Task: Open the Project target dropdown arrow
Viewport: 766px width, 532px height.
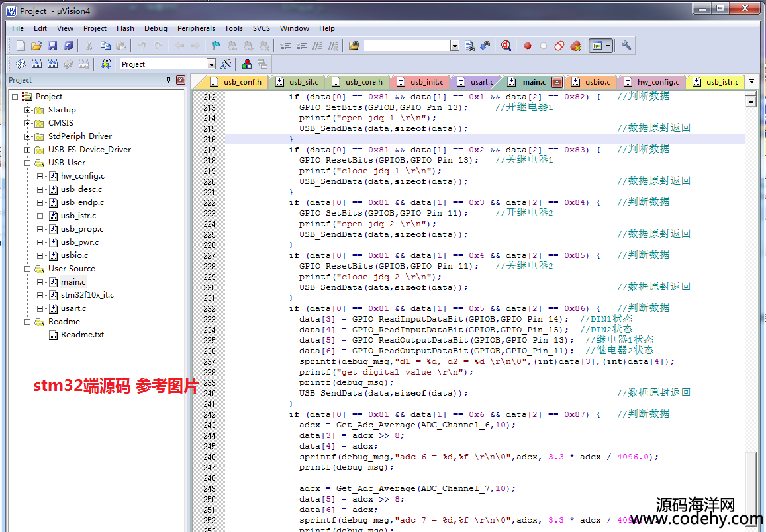Action: pos(211,64)
